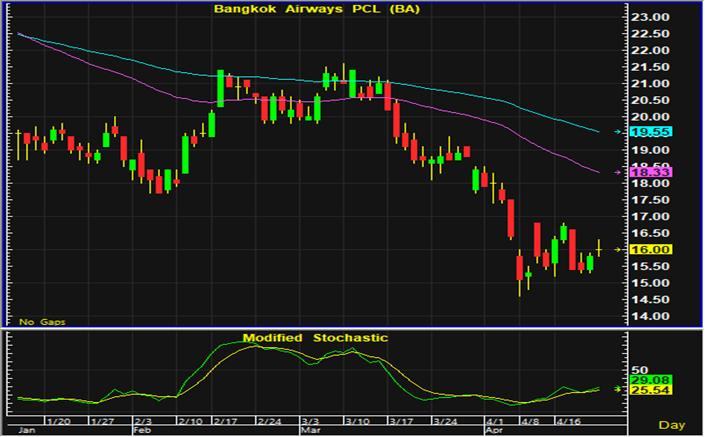Screen dimensions: 705x437
Task: Click the 21.00 price axis label
Action: [650, 84]
